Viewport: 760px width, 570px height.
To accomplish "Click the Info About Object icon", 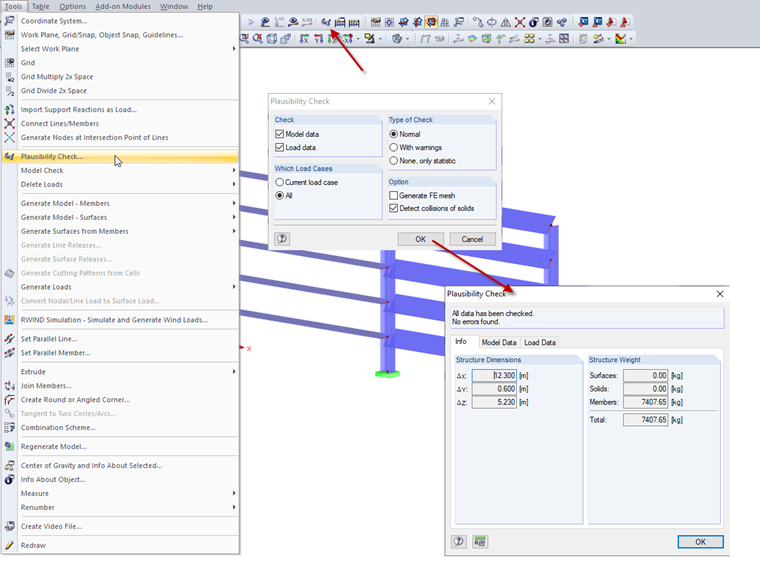I will pos(9,479).
